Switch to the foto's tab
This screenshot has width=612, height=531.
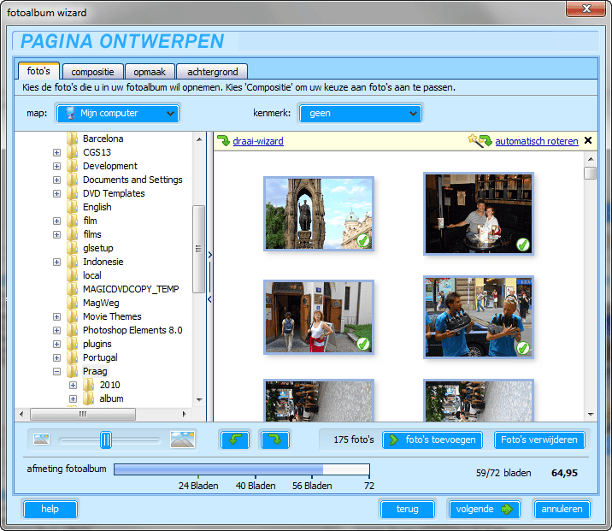point(39,71)
